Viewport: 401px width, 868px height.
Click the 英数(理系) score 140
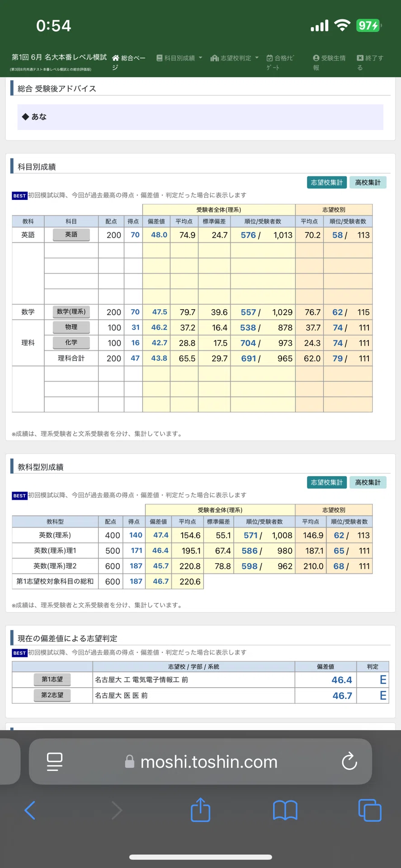click(136, 535)
